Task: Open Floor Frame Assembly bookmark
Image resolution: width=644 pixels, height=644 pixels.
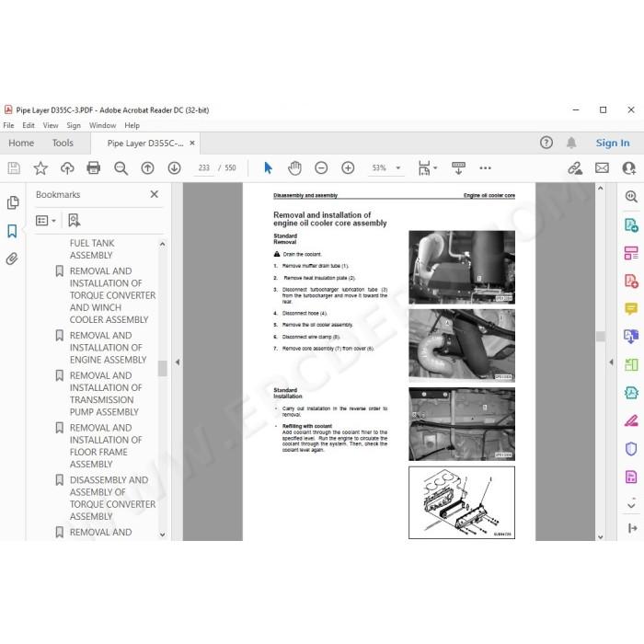Action: 106,445
